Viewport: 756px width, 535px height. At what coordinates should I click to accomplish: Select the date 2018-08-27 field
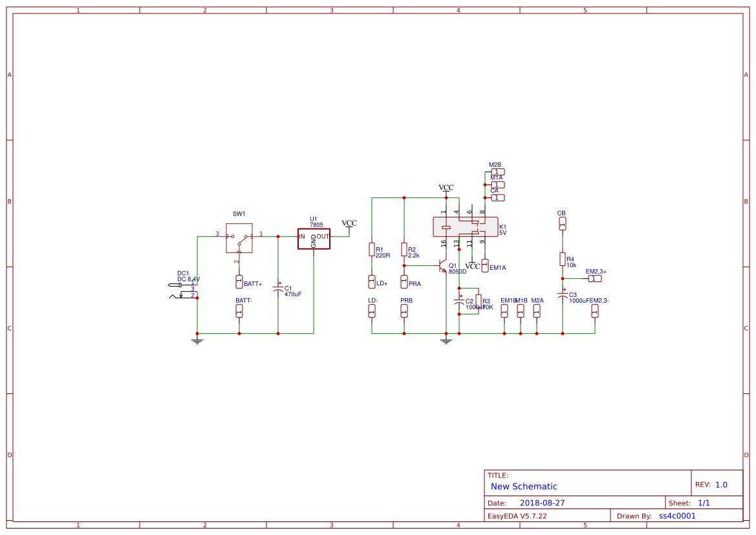[543, 502]
